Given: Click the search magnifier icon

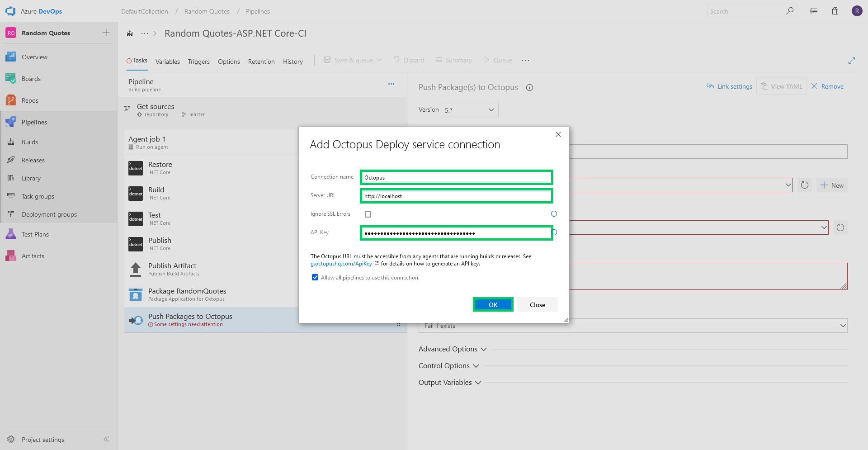Looking at the screenshot, I should (x=790, y=11).
